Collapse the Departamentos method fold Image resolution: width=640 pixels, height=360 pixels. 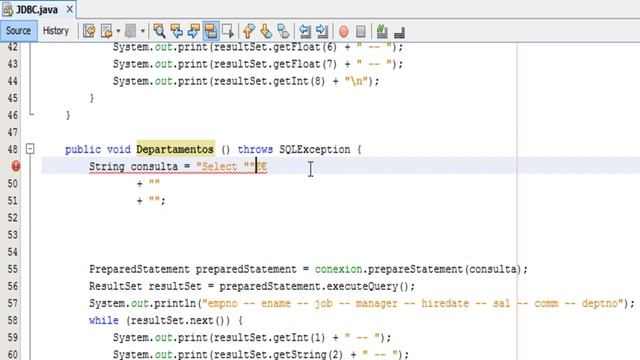(30, 149)
